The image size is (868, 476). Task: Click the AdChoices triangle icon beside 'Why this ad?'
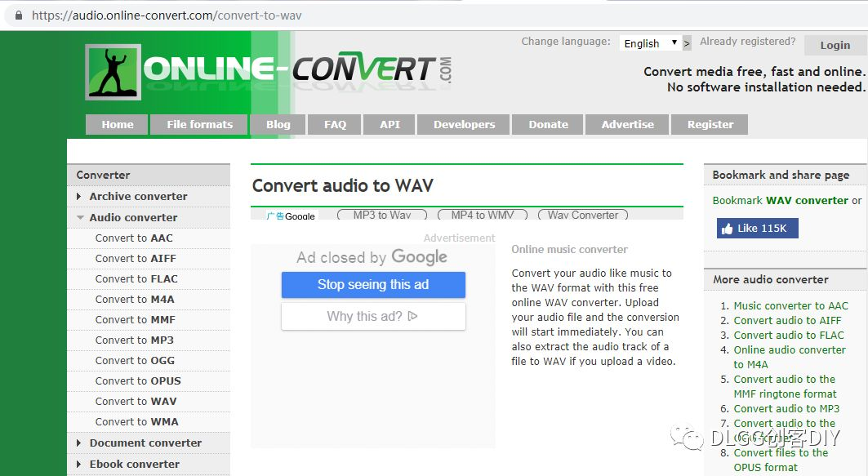tap(415, 316)
